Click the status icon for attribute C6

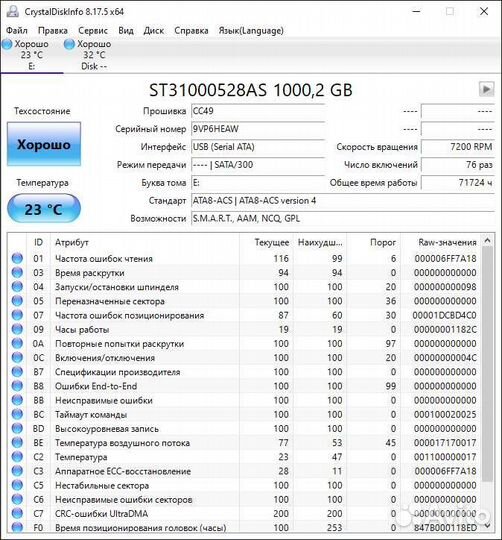(17, 499)
